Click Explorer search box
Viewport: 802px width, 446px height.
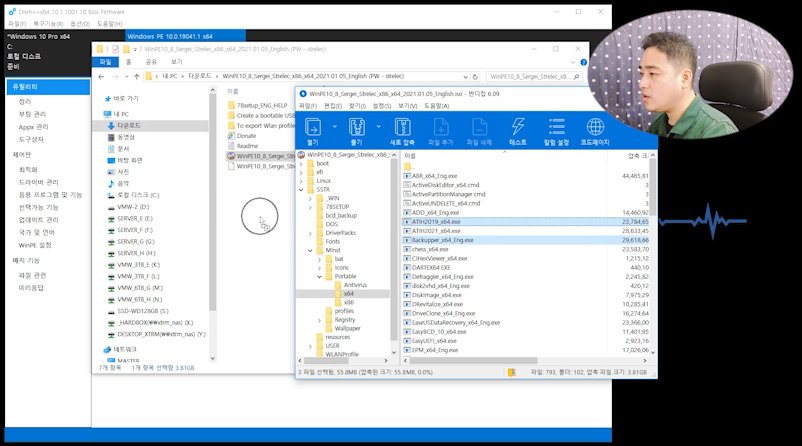[x=534, y=77]
